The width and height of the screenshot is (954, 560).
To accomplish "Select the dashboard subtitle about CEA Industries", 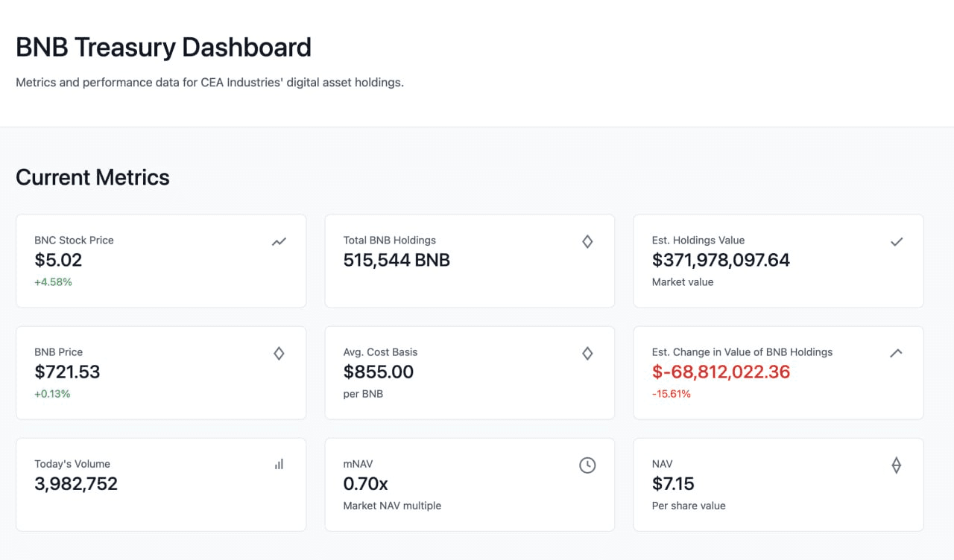I will (x=209, y=83).
